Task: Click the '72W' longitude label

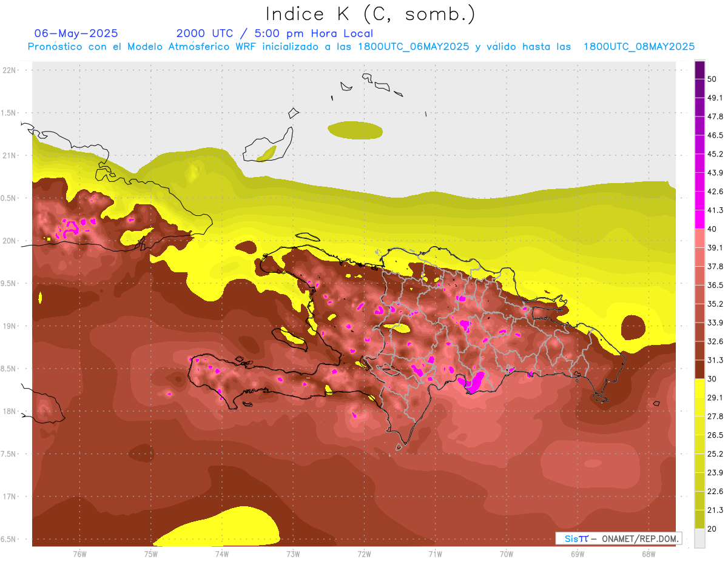Action: (x=364, y=554)
